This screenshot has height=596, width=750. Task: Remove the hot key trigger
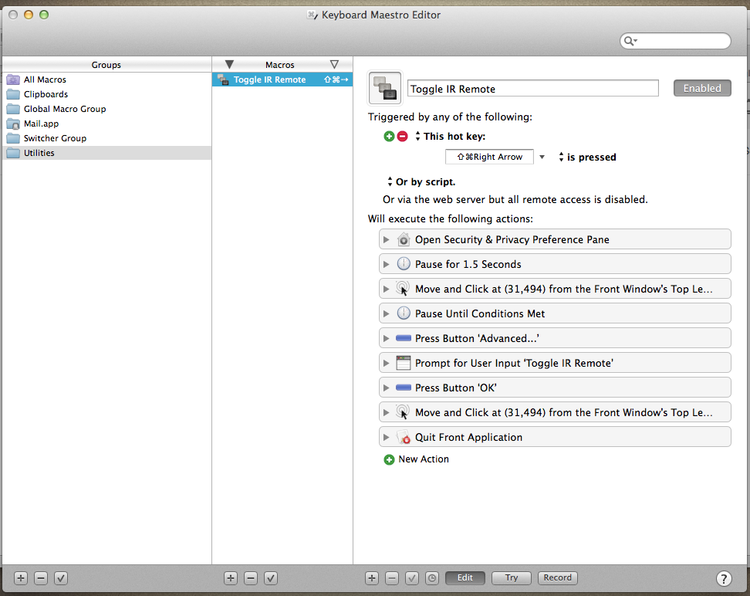403,136
